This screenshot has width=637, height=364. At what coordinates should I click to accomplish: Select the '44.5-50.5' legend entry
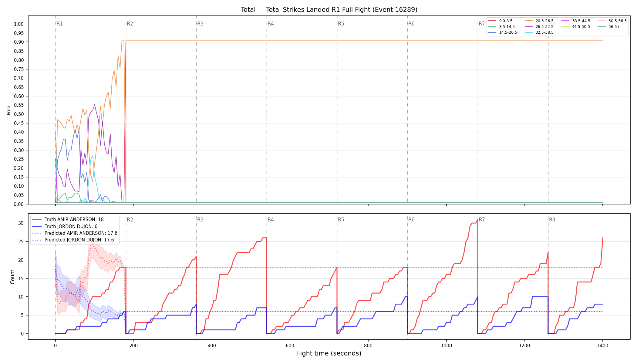coord(576,27)
